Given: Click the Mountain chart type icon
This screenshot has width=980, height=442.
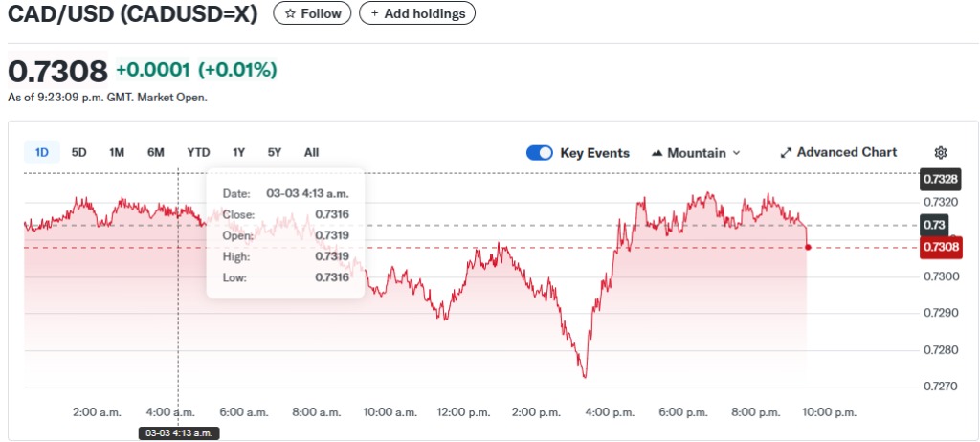Looking at the screenshot, I should coord(657,153).
